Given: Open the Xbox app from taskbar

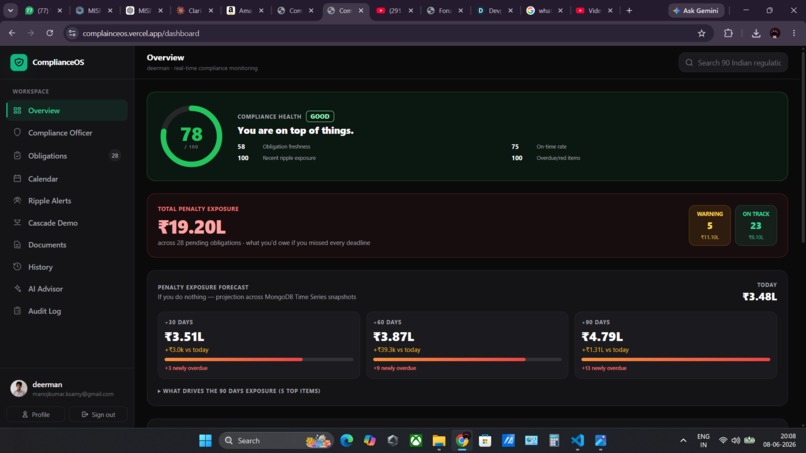Looking at the screenshot, I should coord(415,441).
